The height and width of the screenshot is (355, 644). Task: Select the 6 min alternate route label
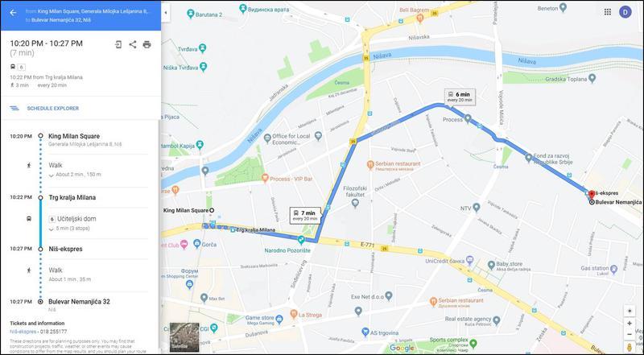click(460, 97)
